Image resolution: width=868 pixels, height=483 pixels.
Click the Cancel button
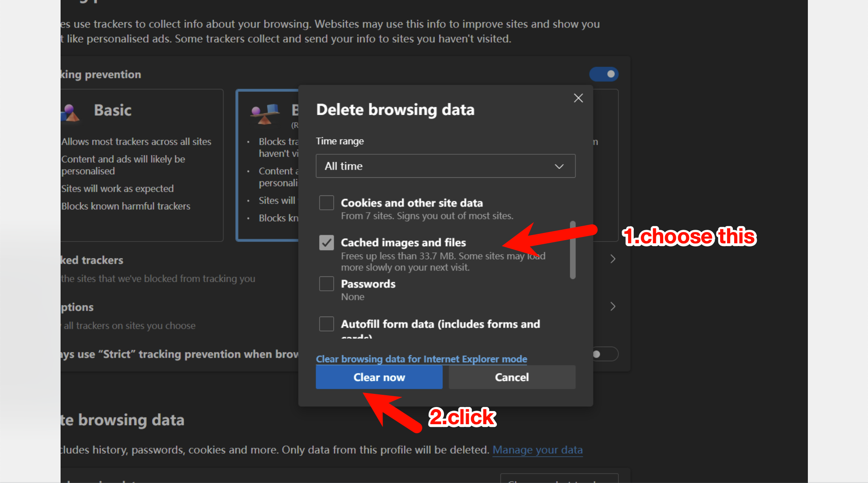[511, 377]
